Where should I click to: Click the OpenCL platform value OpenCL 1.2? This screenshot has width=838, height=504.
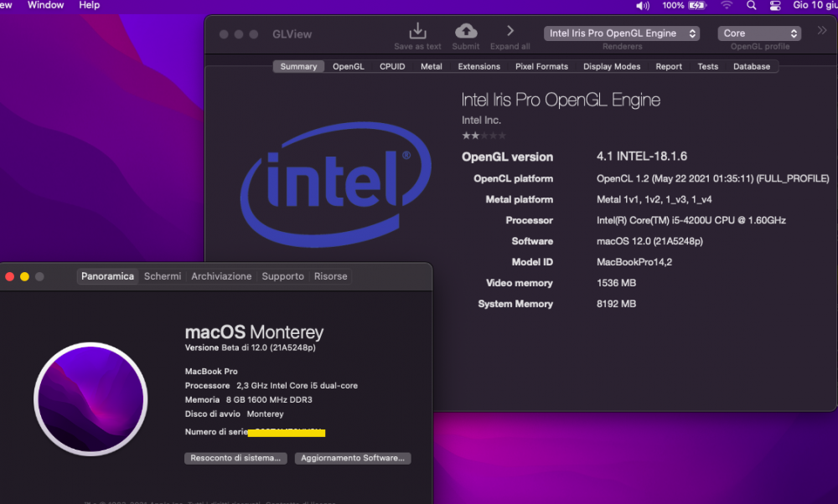pos(713,179)
